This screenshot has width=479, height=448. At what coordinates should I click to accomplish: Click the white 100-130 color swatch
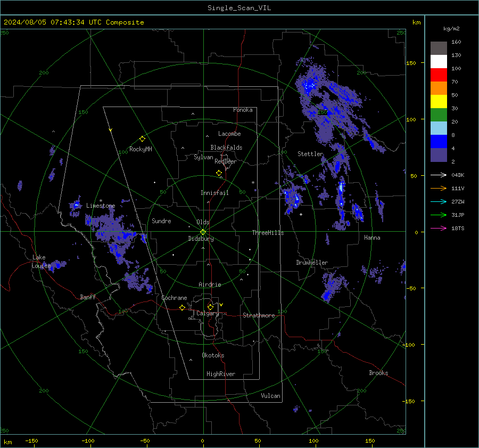[x=439, y=62]
